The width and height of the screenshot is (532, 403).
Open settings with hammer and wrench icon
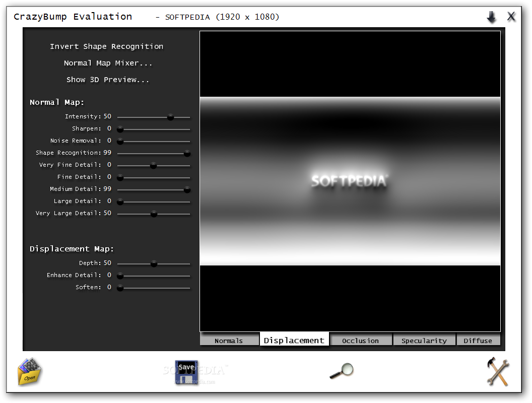498,372
